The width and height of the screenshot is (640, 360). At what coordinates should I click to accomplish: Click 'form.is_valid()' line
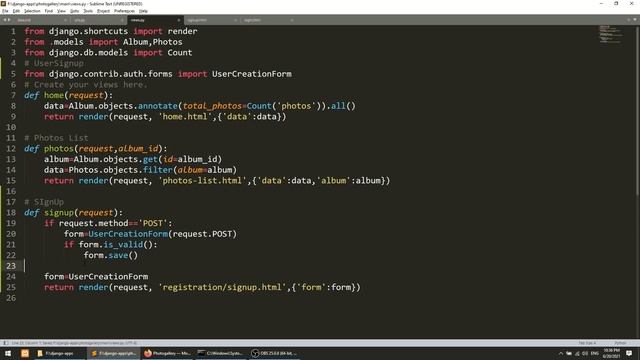click(x=110, y=244)
